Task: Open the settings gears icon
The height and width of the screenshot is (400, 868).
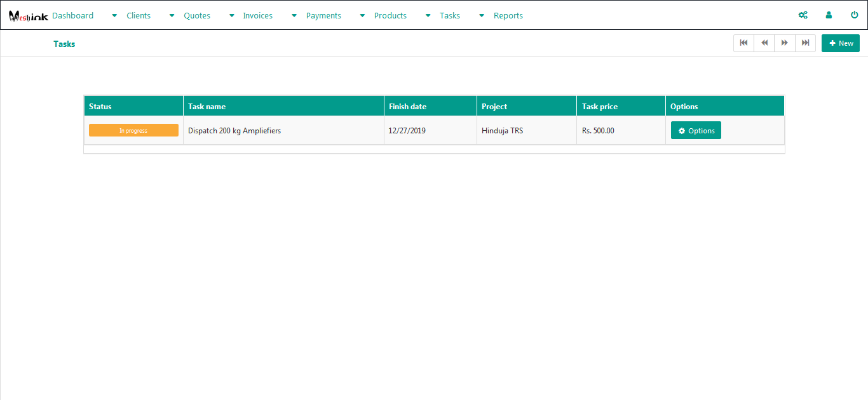Action: click(x=803, y=15)
